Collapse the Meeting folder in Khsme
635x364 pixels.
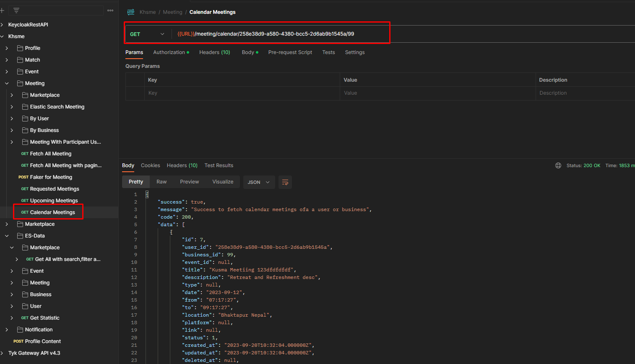7,83
